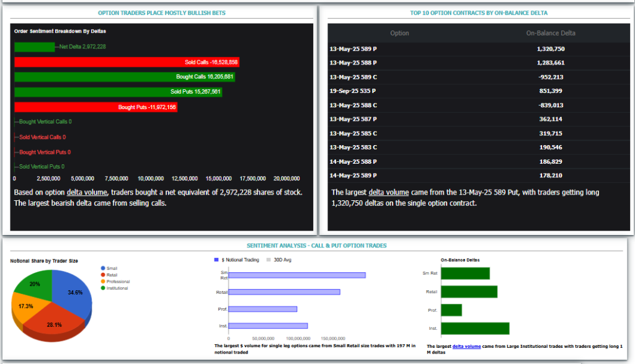635x364 pixels.
Task: Select the 13-May-25 587 P row
Action: tap(479, 119)
